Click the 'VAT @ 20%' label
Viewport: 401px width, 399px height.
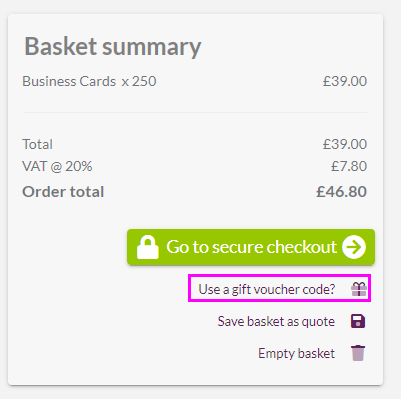click(57, 166)
